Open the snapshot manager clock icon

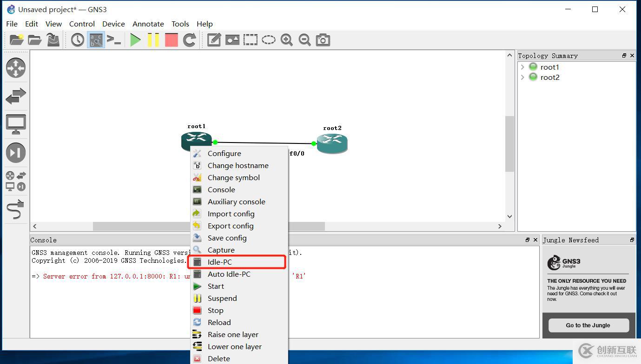(78, 40)
